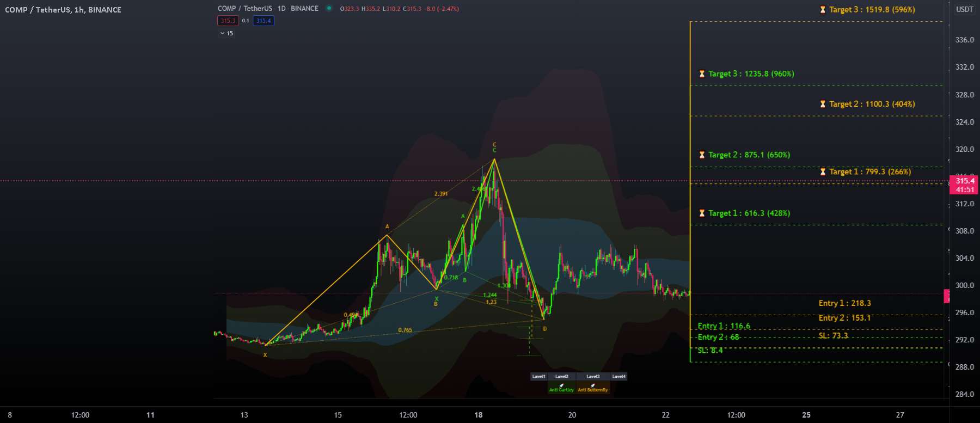Screen dimensions: 980x423
Task: Click the Entry 1 : 218.3 orange label
Action: pos(844,303)
